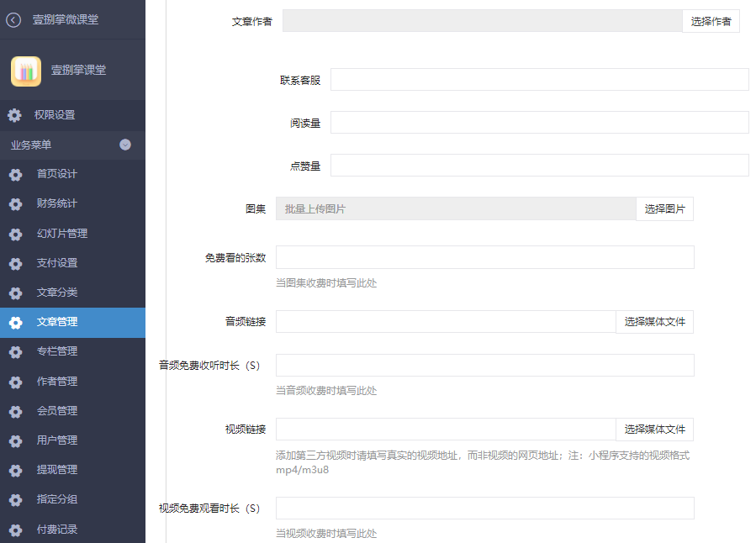Viewport: 756px width, 543px height.
Task: Click the gear icon next to 作者管理
Action: point(15,382)
